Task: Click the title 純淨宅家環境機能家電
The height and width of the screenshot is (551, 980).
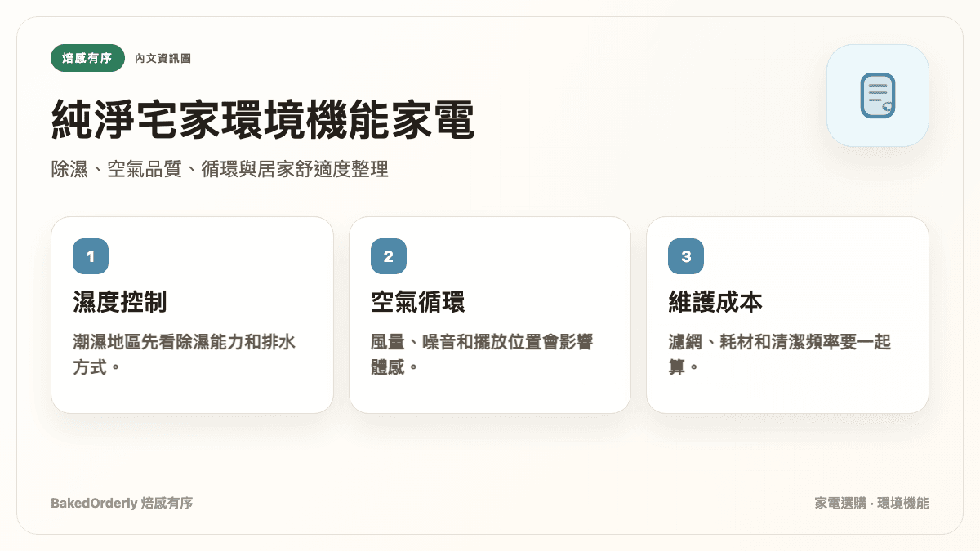Action: click(x=263, y=121)
